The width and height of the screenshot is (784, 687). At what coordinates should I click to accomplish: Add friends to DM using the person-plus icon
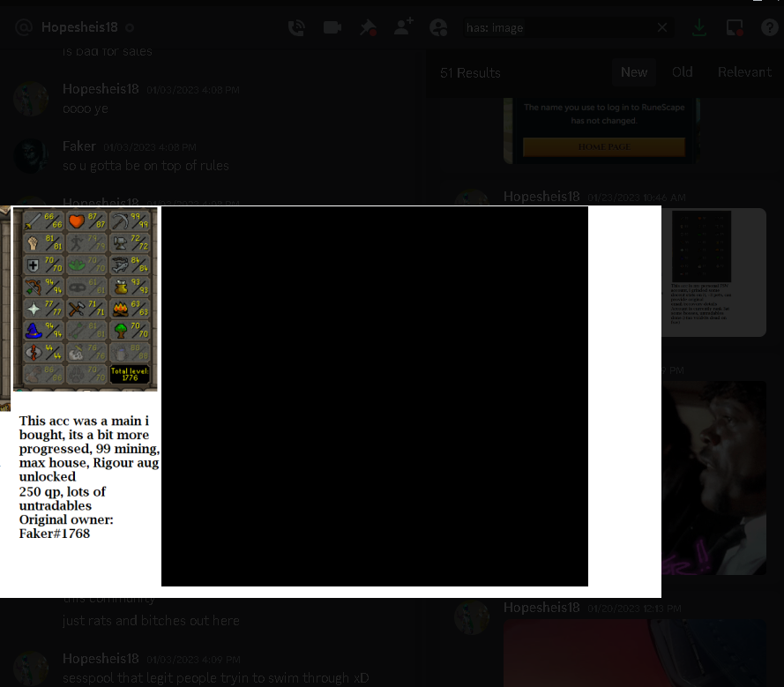(x=404, y=26)
